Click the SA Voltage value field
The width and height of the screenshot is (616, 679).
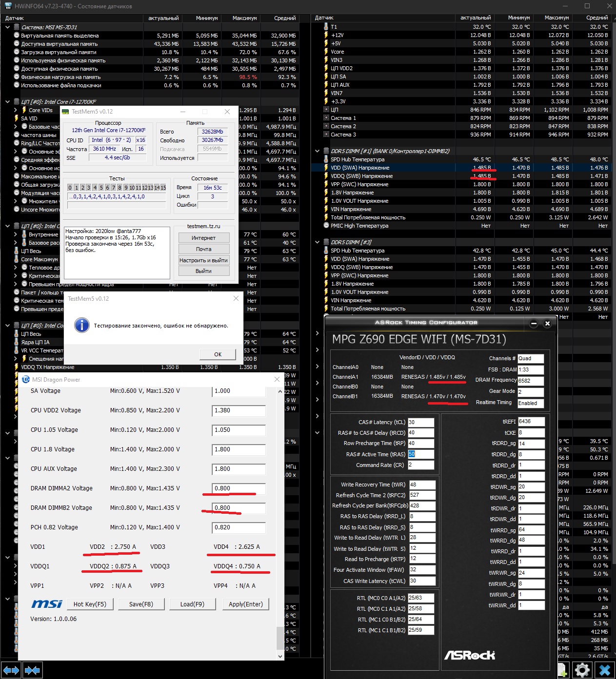pyautogui.click(x=239, y=391)
